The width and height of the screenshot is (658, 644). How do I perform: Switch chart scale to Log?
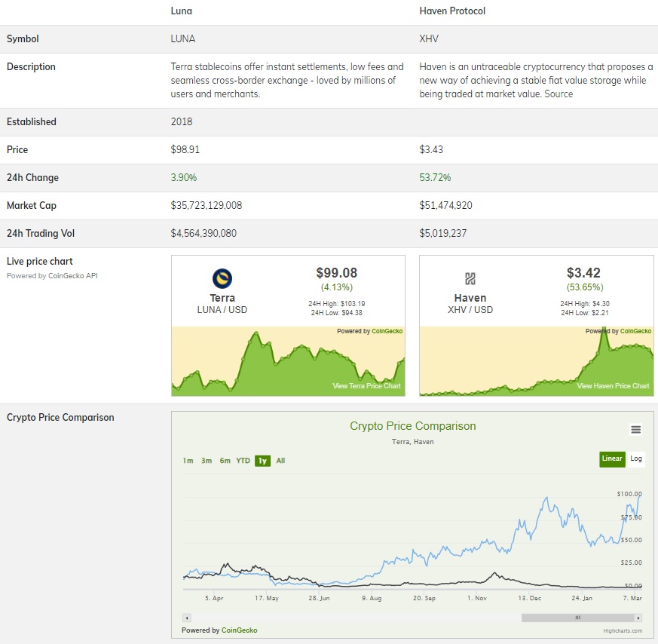(635, 458)
